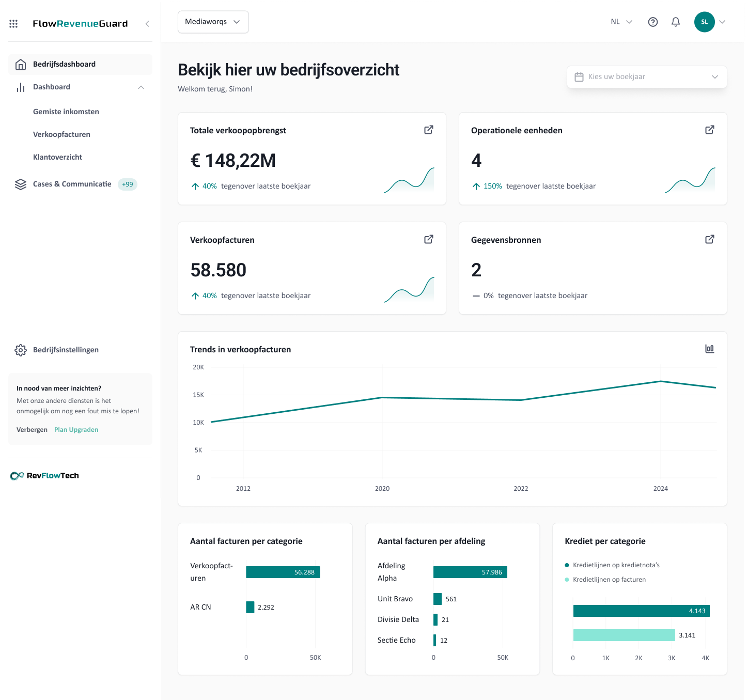Open Klantoverzicht in the sidebar
747x700 pixels.
tap(57, 157)
